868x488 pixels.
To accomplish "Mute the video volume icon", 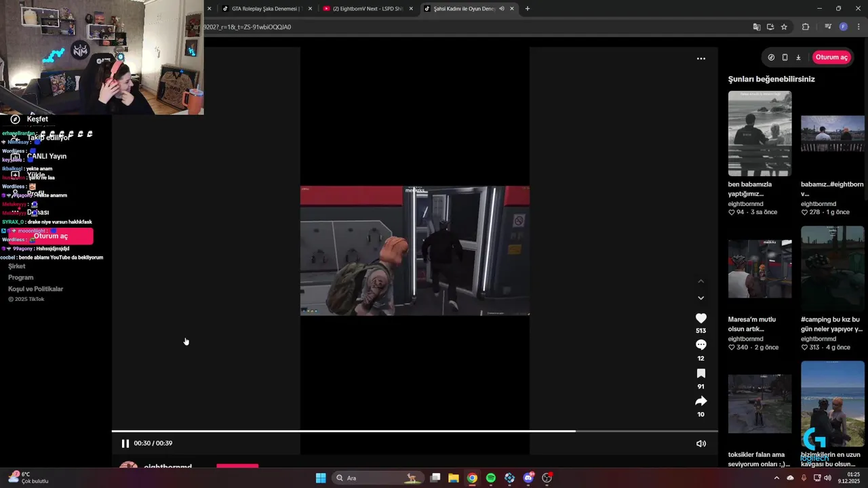I will coord(701,443).
